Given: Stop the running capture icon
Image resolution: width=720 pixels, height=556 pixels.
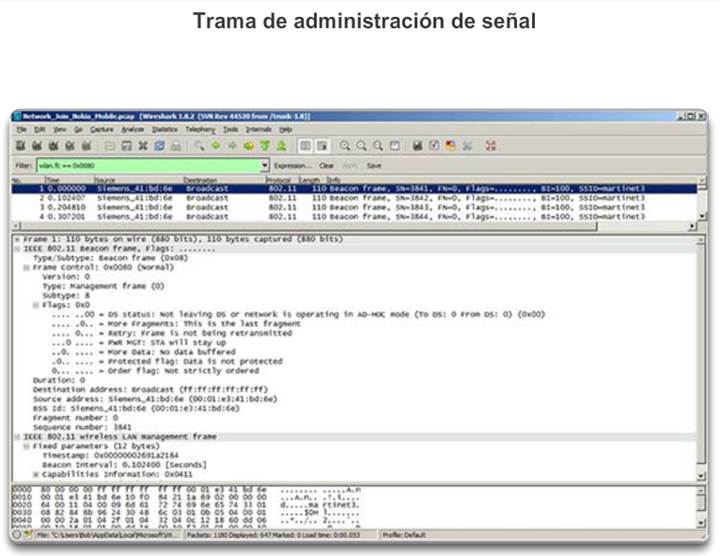Looking at the screenshot, I should click(70, 146).
